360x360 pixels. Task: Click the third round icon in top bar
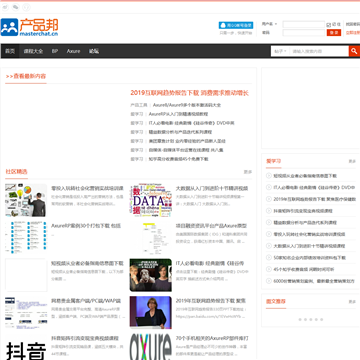26,7
